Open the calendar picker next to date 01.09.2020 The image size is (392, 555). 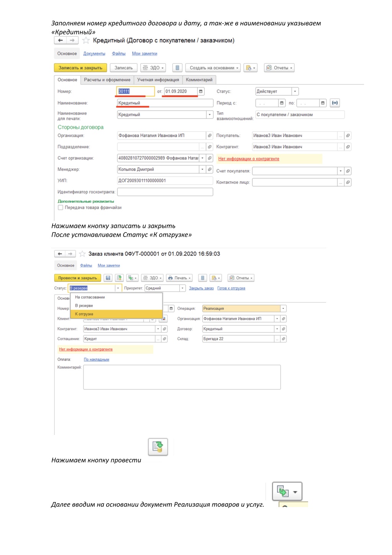click(201, 91)
